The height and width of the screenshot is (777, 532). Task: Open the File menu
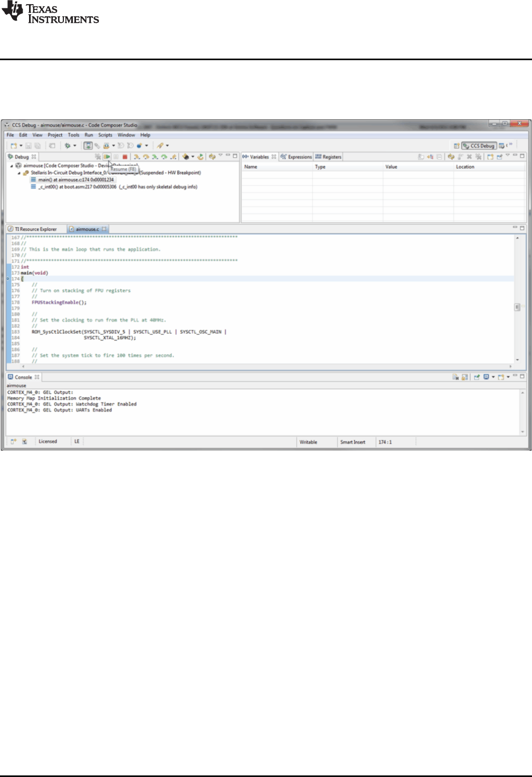[10, 135]
